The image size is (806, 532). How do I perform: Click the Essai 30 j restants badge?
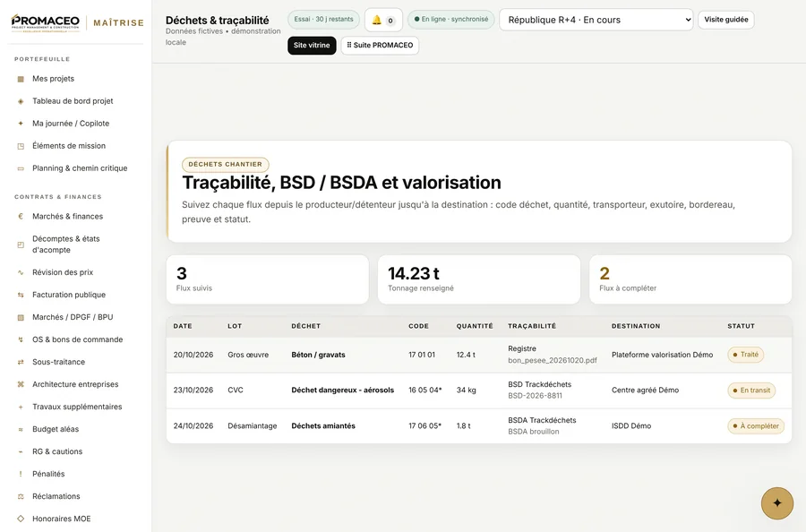click(323, 20)
